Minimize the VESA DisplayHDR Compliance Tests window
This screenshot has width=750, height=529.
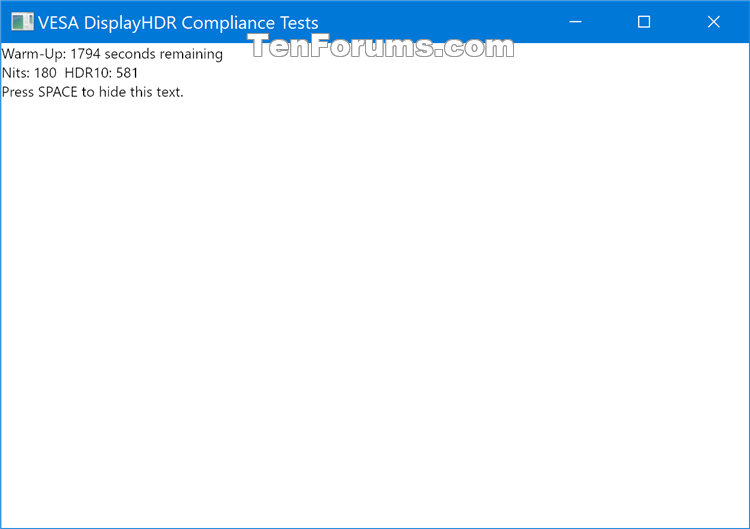(575, 22)
